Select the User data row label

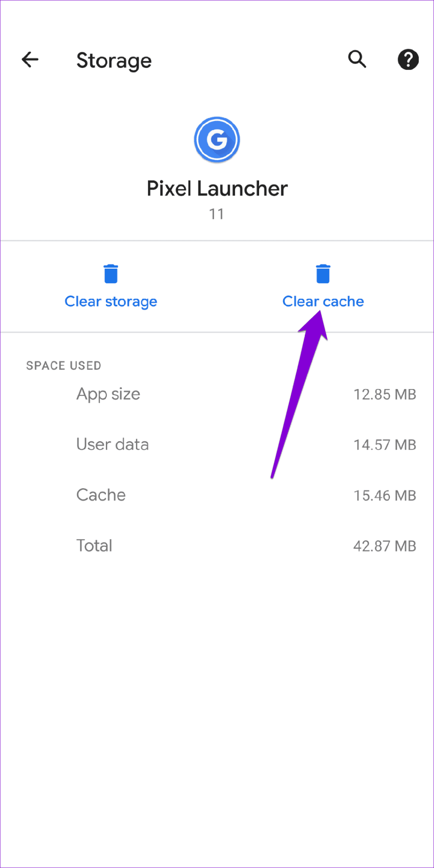coord(113,445)
